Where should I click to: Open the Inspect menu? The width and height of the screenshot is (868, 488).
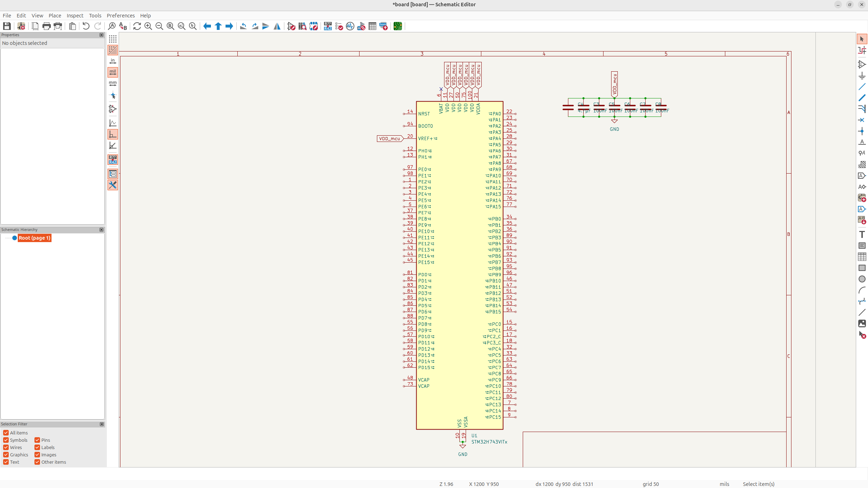pyautogui.click(x=75, y=16)
